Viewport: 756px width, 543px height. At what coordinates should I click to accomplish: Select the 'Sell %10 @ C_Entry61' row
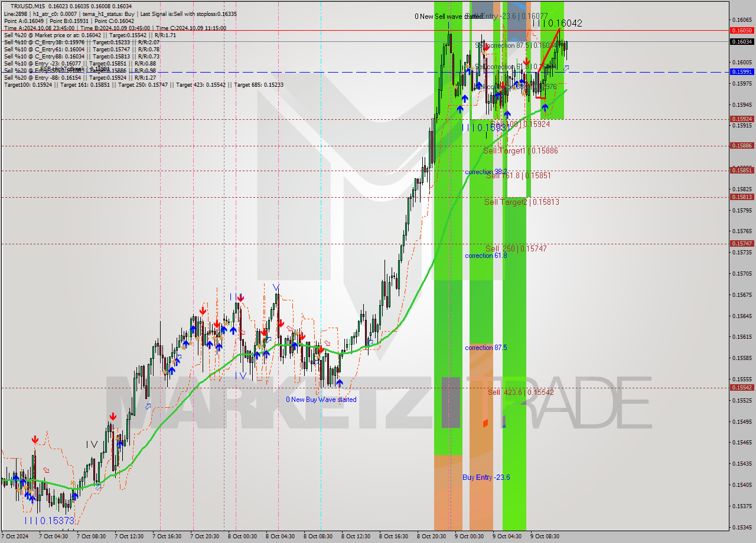click(x=82, y=49)
